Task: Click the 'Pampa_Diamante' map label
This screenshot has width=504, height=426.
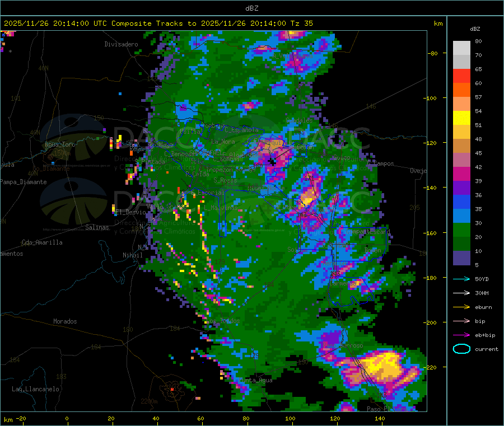Action: point(24,182)
